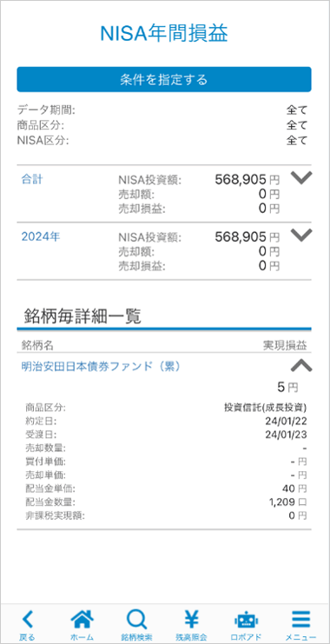Open 銘柄検索 magnifier icon

136,621
